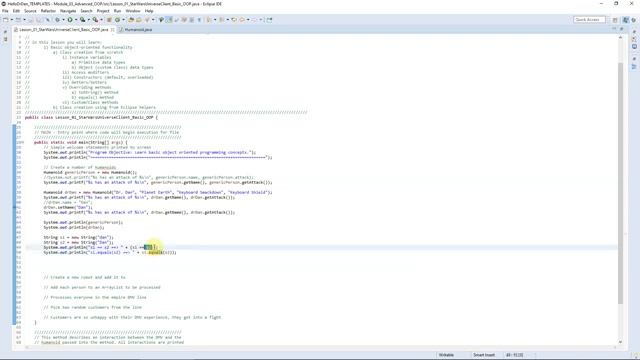Click the External Tools run icon

(95, 20)
